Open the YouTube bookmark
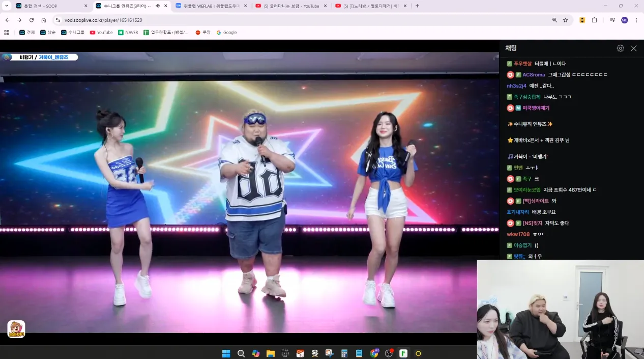Image resolution: width=644 pixels, height=359 pixels. pyautogui.click(x=101, y=33)
